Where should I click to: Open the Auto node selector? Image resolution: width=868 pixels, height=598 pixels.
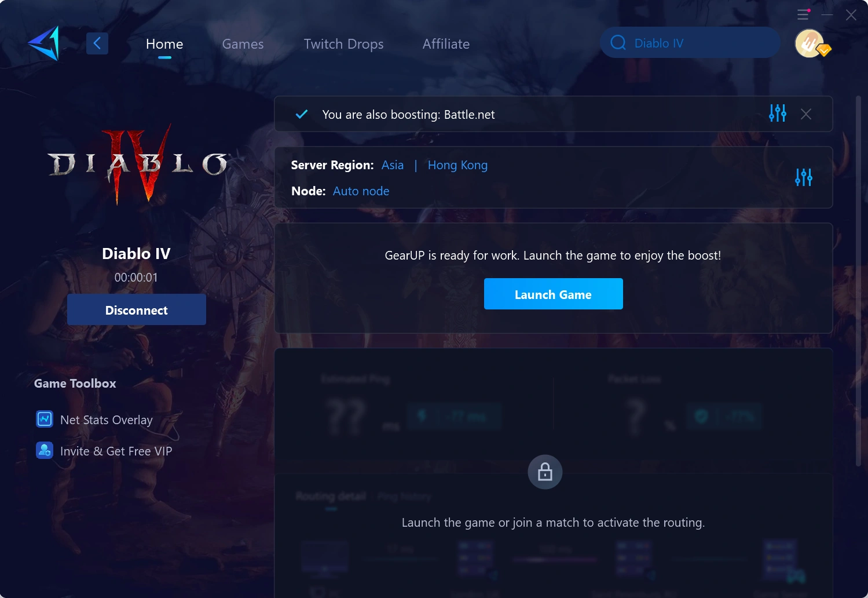(361, 191)
